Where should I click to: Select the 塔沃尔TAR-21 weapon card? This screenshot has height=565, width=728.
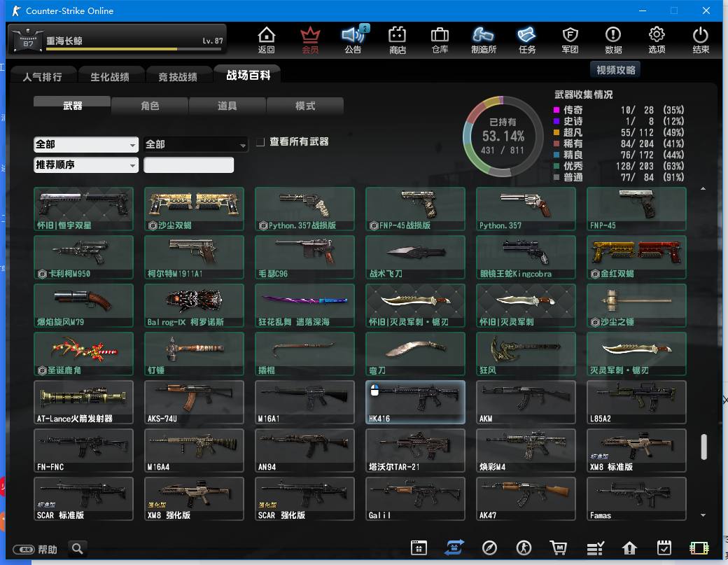(415, 450)
